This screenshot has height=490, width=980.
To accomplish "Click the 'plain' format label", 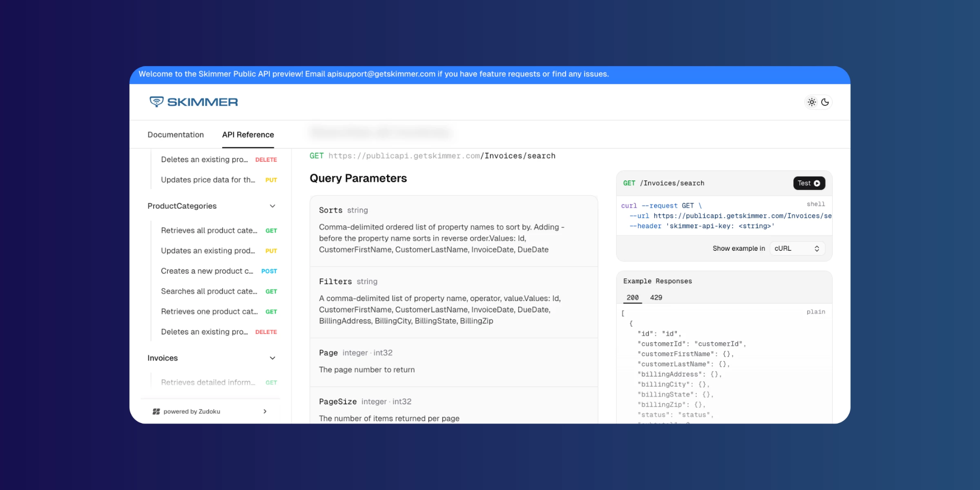I will tap(816, 312).
